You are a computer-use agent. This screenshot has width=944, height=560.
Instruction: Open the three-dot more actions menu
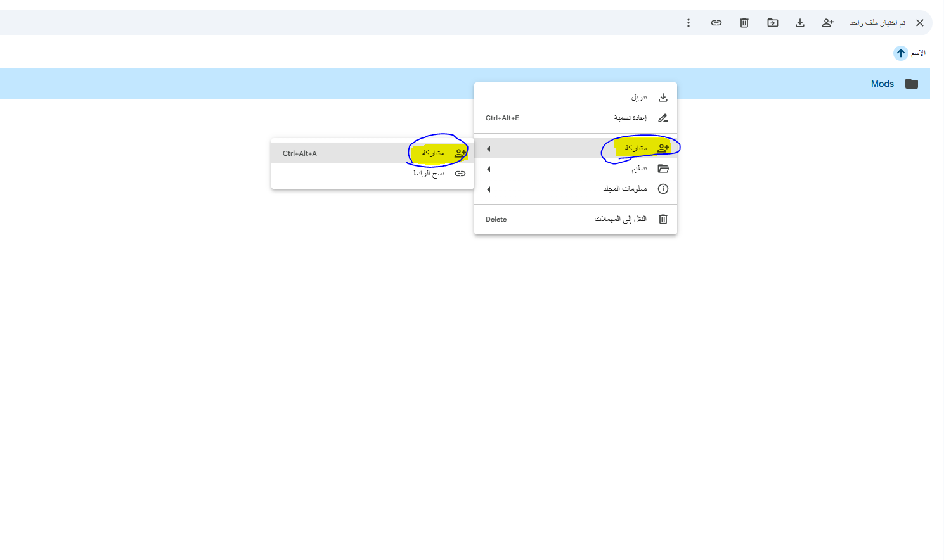click(689, 23)
